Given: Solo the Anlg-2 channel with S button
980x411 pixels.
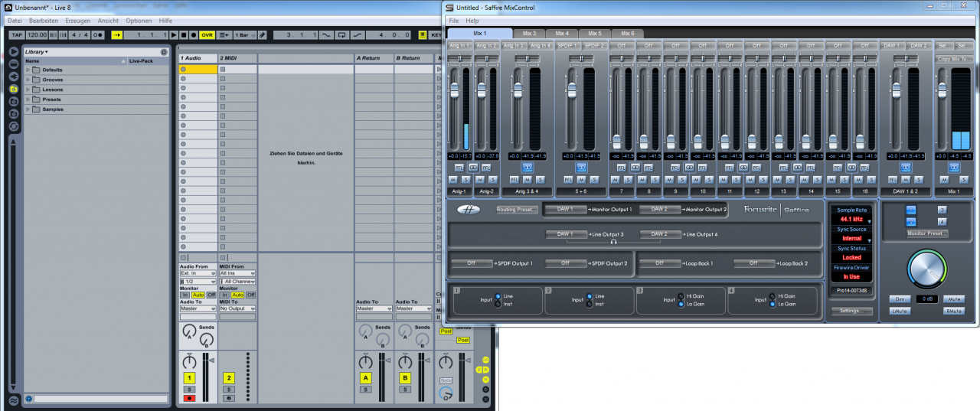Looking at the screenshot, I should [x=494, y=179].
